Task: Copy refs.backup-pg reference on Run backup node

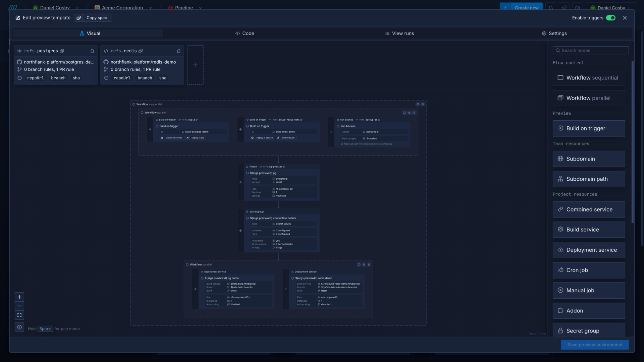Action: tap(379, 120)
